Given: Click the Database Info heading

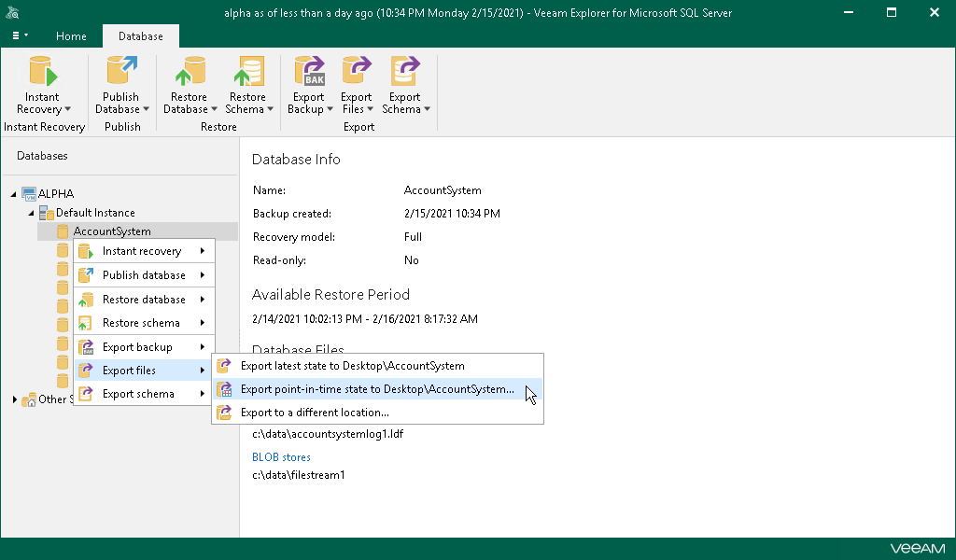Looking at the screenshot, I should coord(296,160).
